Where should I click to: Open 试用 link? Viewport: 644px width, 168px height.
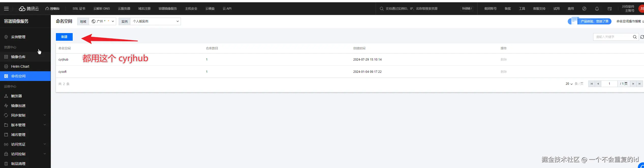(x=557, y=9)
